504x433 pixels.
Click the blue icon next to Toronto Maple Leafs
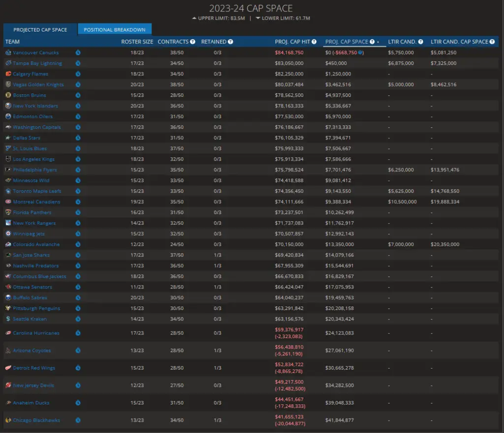[78, 191]
